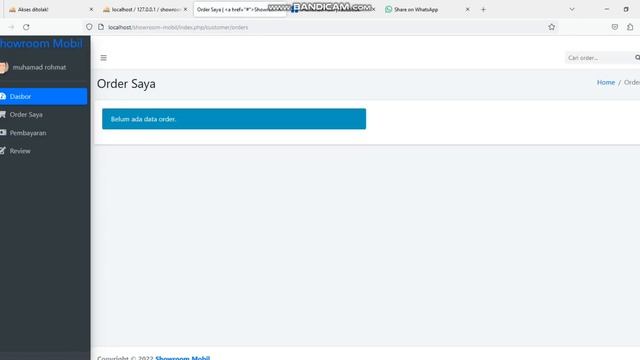Click the Pembayaran money icon

click(x=3, y=133)
